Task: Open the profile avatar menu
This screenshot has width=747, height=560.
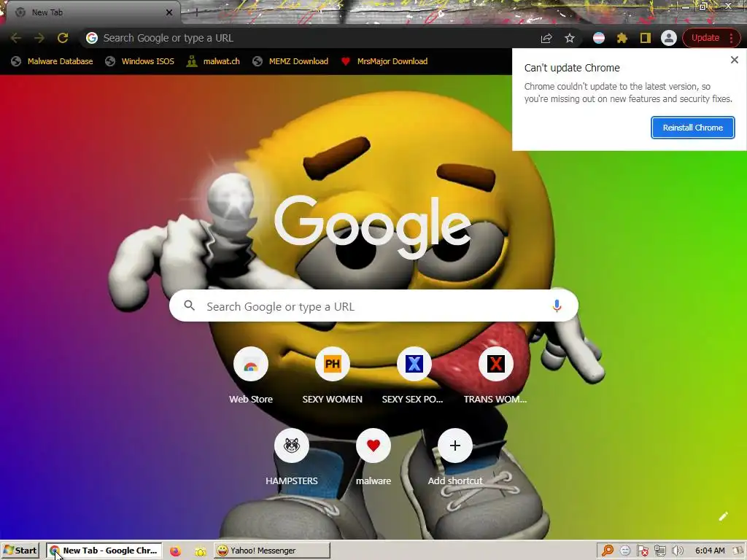Action: click(x=668, y=38)
